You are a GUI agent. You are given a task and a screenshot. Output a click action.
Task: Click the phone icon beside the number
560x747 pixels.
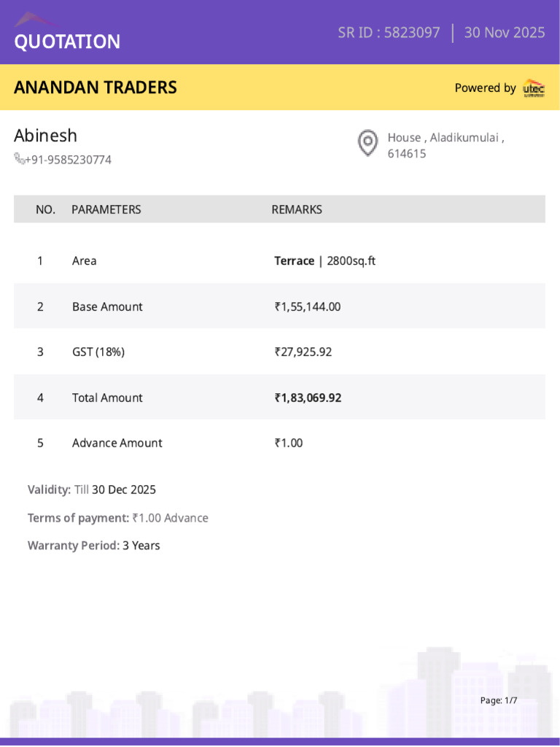point(19,158)
